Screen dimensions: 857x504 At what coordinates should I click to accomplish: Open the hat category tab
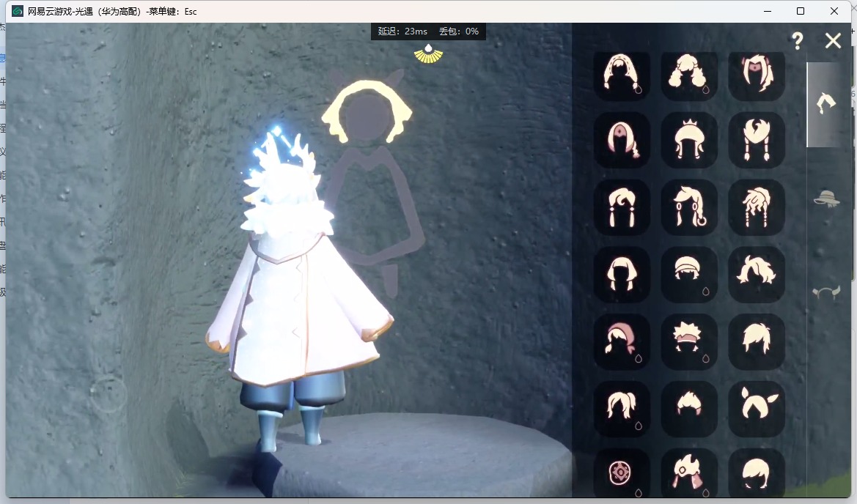point(826,199)
